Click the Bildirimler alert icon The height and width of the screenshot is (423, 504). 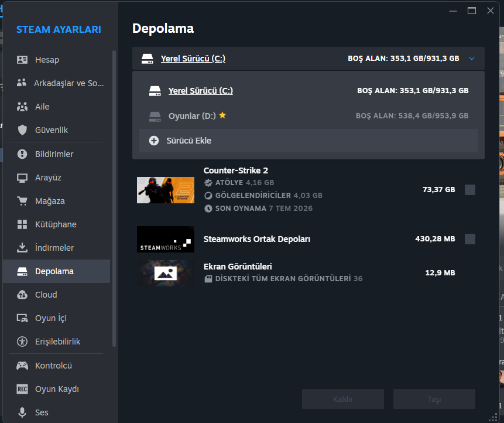pyautogui.click(x=22, y=154)
